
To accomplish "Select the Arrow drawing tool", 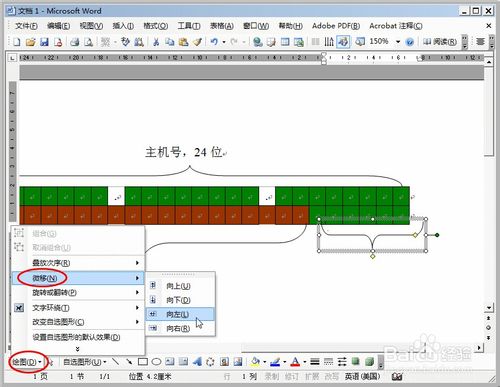I will pyautogui.click(x=129, y=362).
